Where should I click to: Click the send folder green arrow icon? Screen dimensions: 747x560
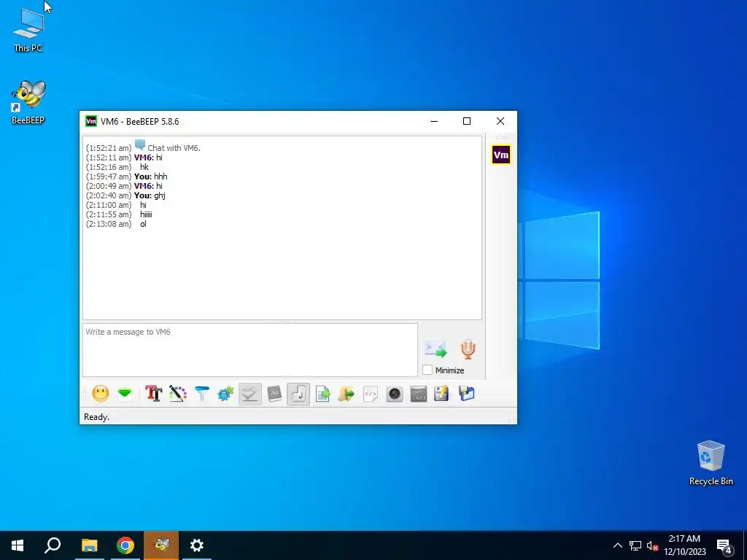(x=347, y=394)
